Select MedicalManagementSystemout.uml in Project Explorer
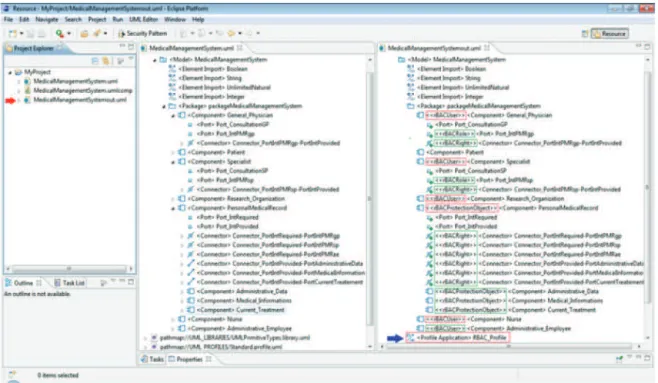The width and height of the screenshot is (658, 383). (80, 99)
